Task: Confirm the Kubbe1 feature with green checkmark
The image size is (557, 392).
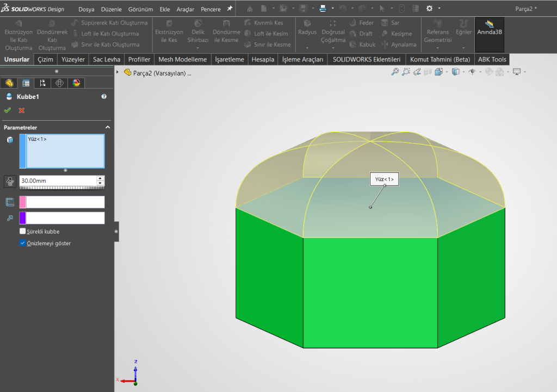Action: pyautogui.click(x=8, y=110)
